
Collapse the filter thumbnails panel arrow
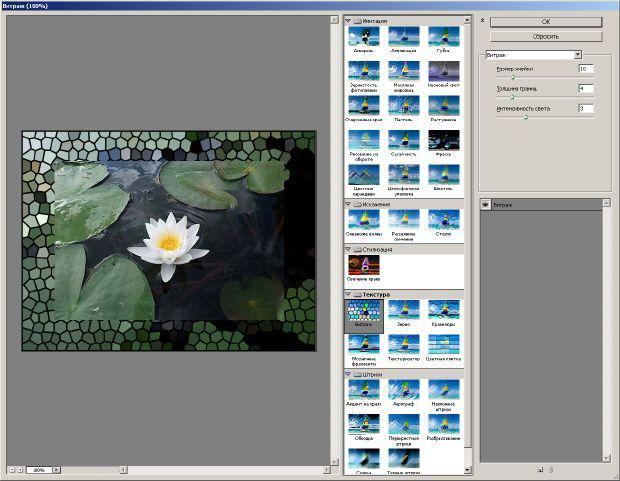coord(483,20)
